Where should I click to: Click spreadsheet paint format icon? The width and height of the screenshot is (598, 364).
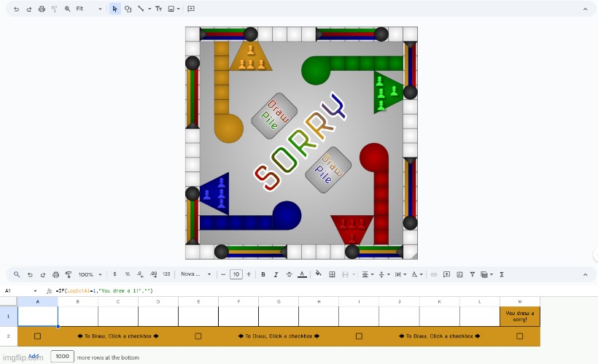[x=69, y=274]
